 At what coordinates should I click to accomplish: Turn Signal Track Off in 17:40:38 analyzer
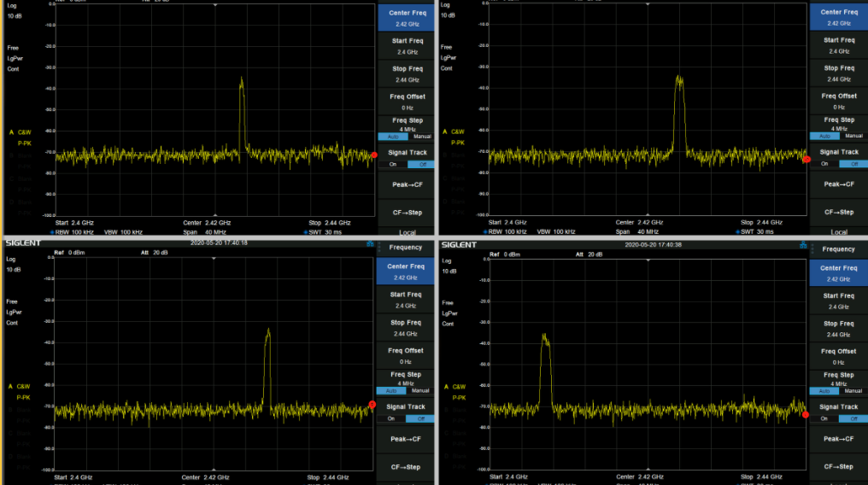[853, 418]
